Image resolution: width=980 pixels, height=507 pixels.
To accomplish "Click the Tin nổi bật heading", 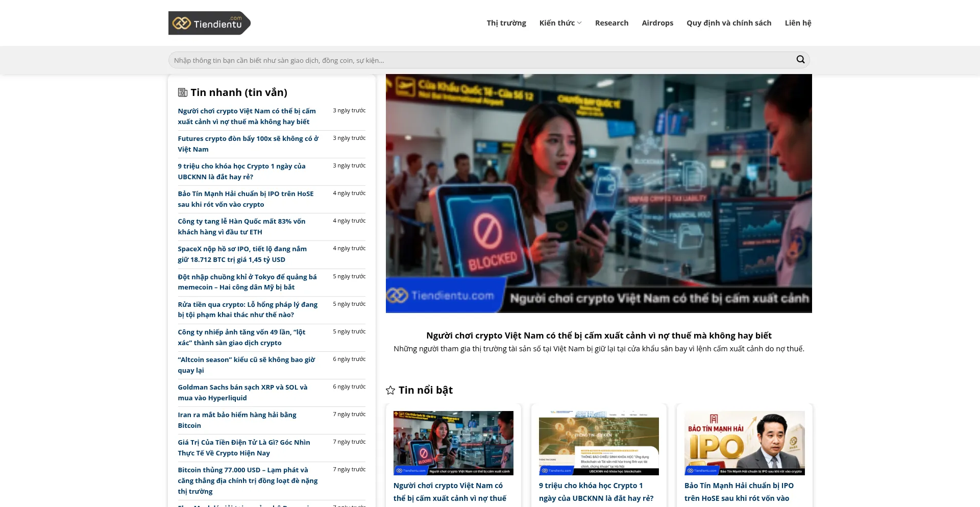I will pos(426,390).
